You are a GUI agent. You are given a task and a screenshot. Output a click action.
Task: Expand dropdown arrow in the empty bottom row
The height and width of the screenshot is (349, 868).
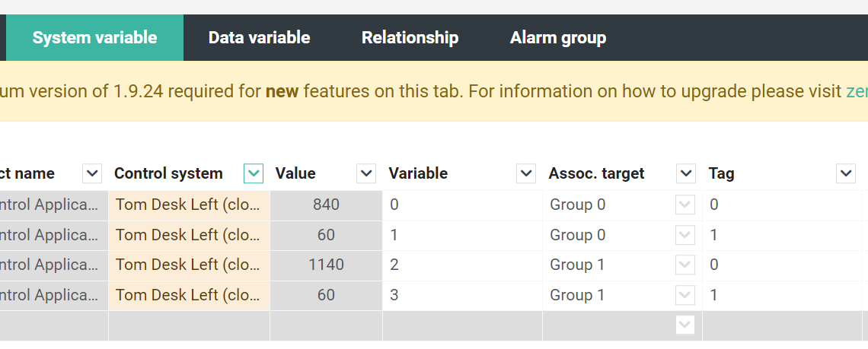coord(685,325)
